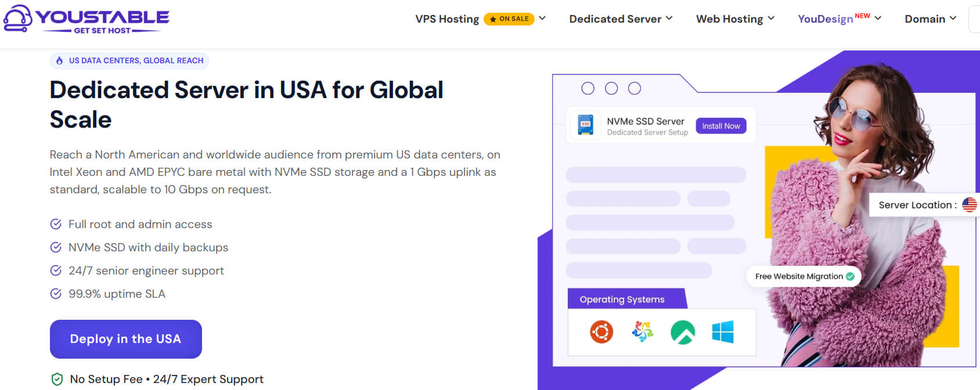Click the Full root and admin access text
The width and height of the screenshot is (980, 390).
(140, 224)
